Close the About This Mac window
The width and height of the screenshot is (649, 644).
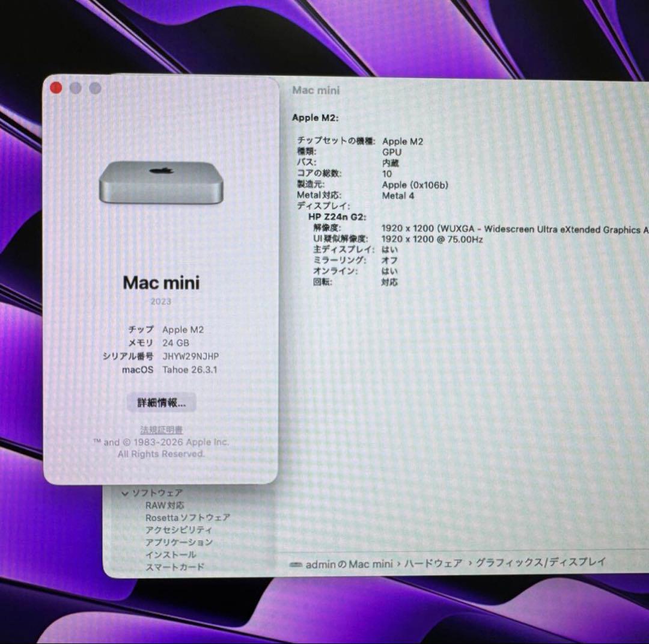(x=56, y=88)
